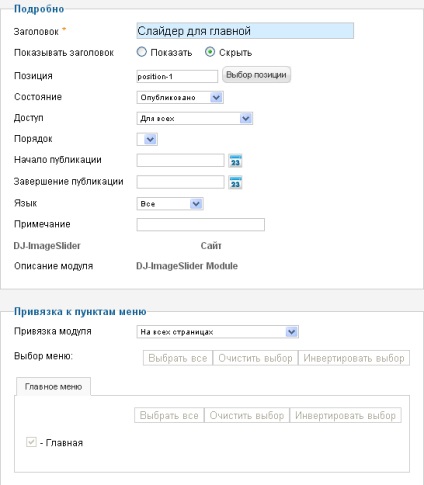Click the Позиция text field
424x485 pixels.
pyautogui.click(x=177, y=76)
